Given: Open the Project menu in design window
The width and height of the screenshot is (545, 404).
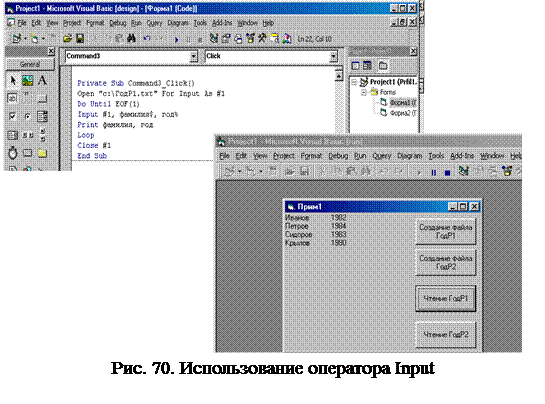Looking at the screenshot, I should click(72, 23).
